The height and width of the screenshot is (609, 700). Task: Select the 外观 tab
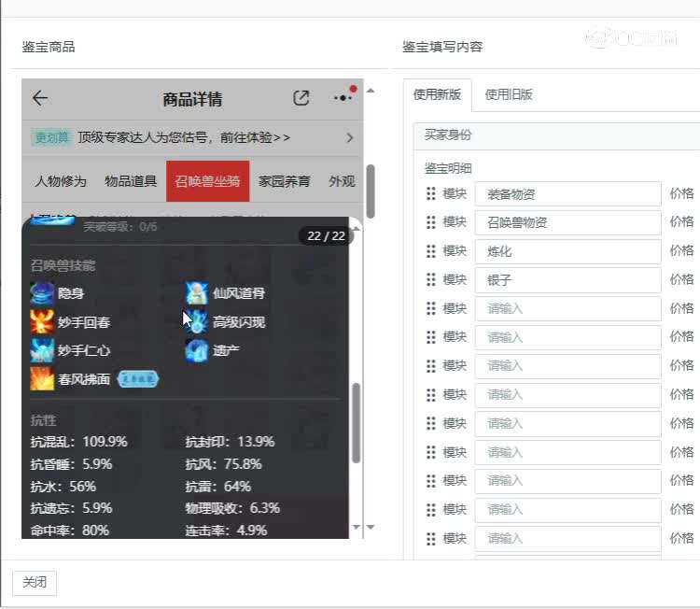coord(342,181)
